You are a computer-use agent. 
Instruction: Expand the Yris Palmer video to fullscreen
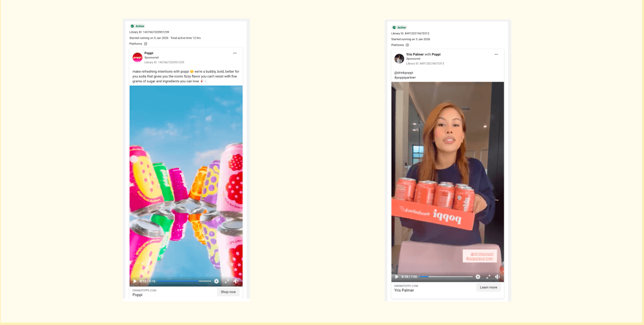(x=489, y=277)
